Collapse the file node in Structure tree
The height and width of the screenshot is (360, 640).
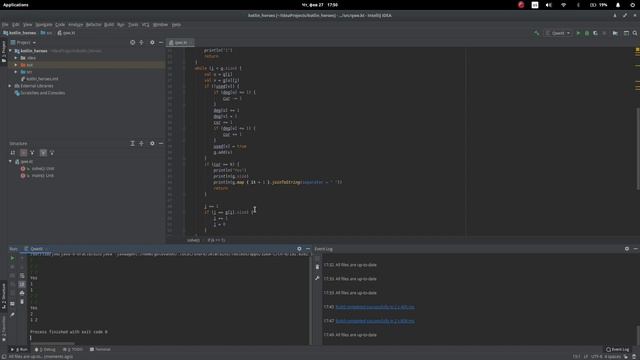coord(10,162)
